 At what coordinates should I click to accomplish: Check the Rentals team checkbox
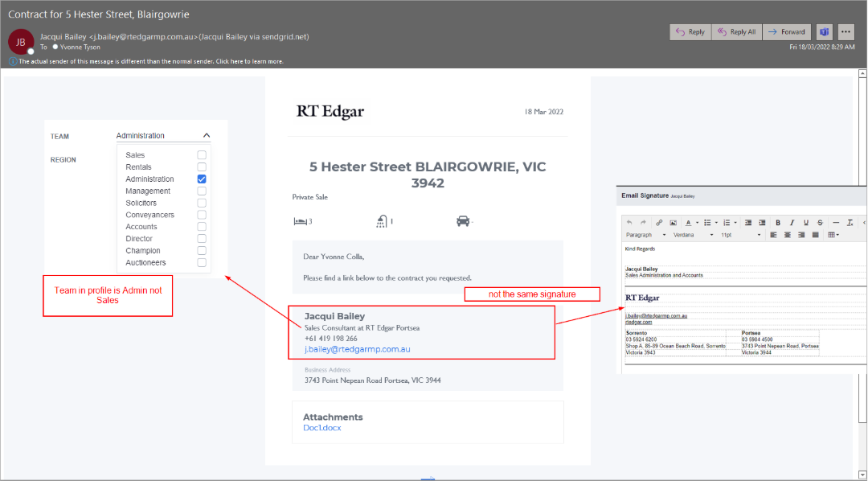click(x=202, y=166)
